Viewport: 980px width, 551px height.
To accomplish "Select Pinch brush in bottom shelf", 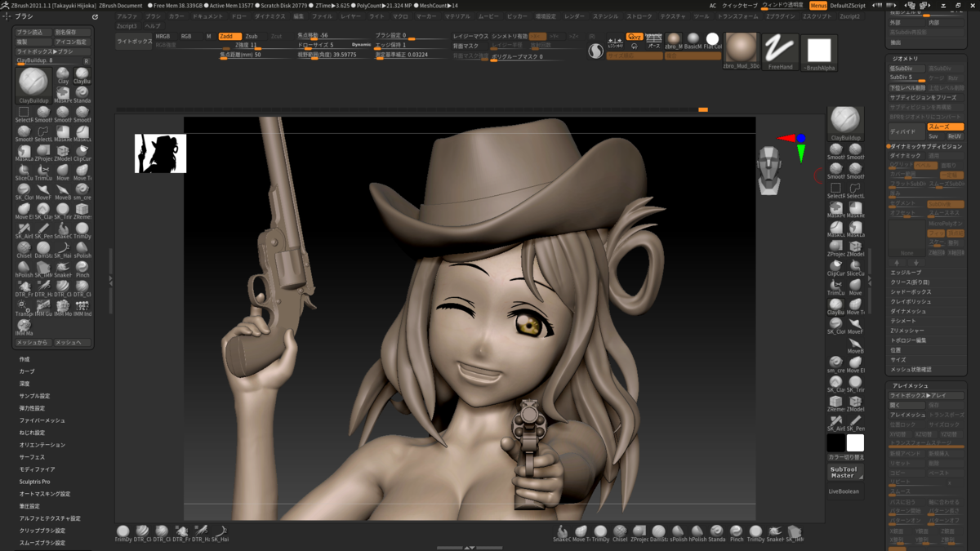I will pyautogui.click(x=736, y=534).
